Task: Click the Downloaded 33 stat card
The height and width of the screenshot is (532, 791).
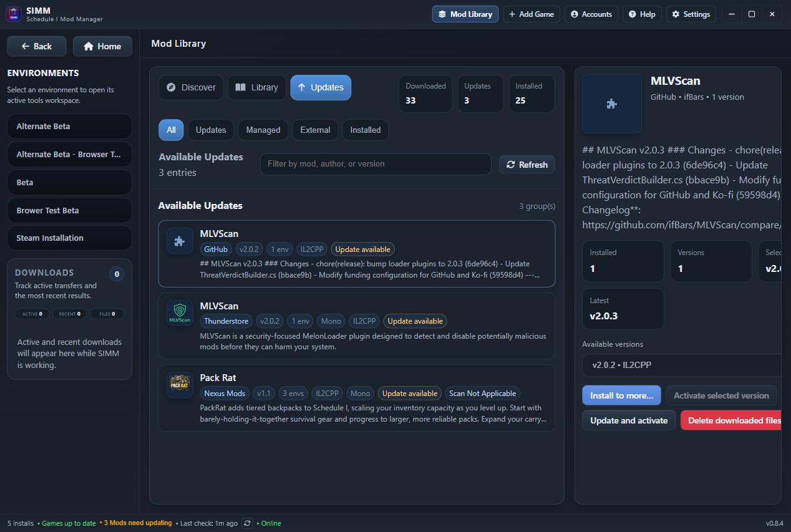Action: (x=425, y=94)
